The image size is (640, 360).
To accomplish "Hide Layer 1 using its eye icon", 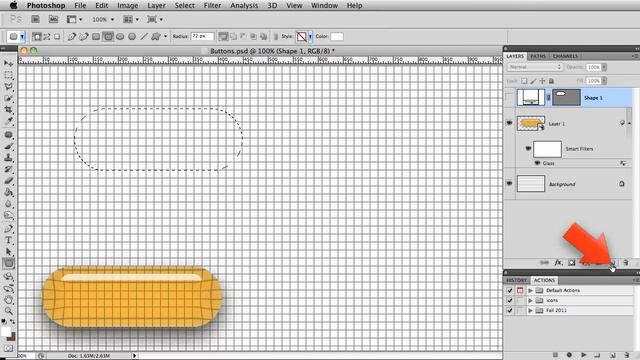I will click(509, 123).
